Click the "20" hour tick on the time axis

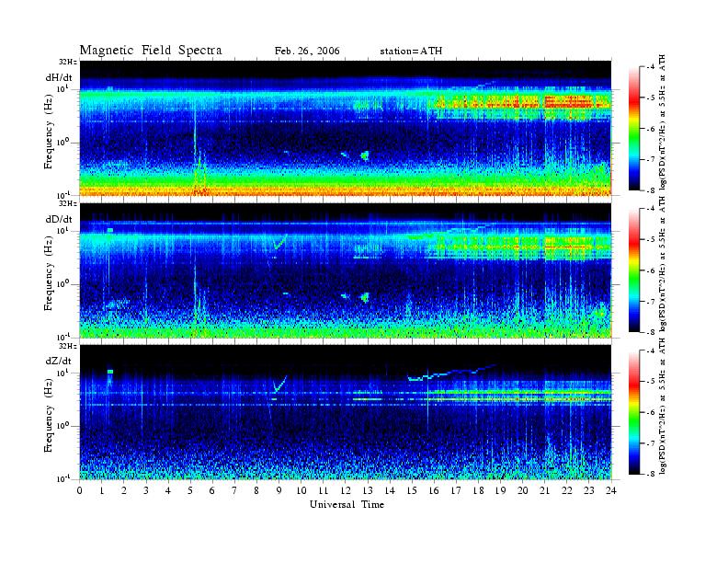click(522, 490)
